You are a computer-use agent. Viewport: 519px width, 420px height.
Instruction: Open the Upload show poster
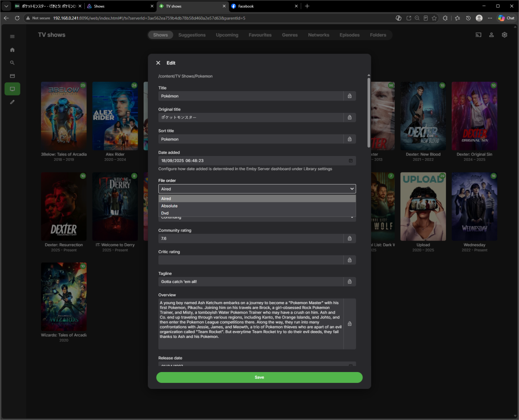(423, 207)
